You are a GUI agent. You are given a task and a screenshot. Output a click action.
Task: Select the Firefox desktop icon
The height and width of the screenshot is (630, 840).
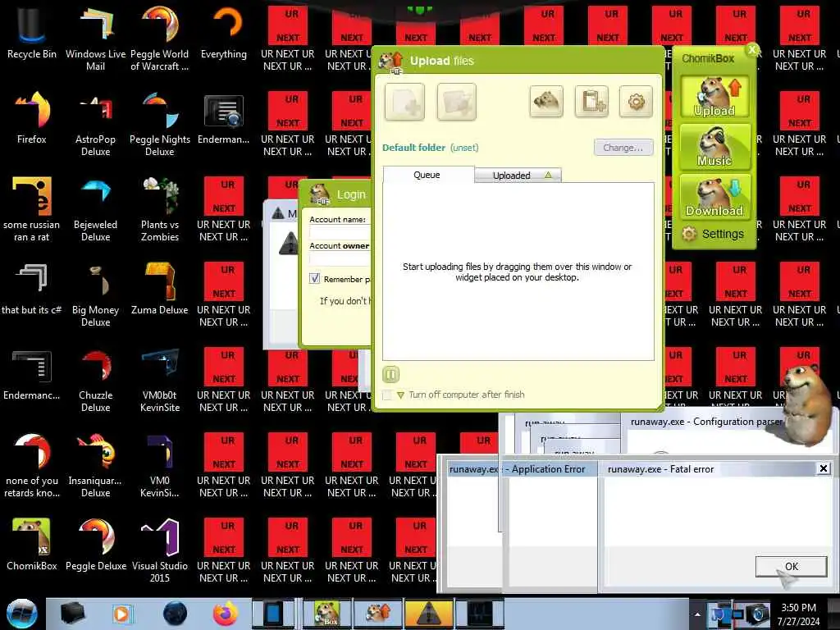(32, 118)
